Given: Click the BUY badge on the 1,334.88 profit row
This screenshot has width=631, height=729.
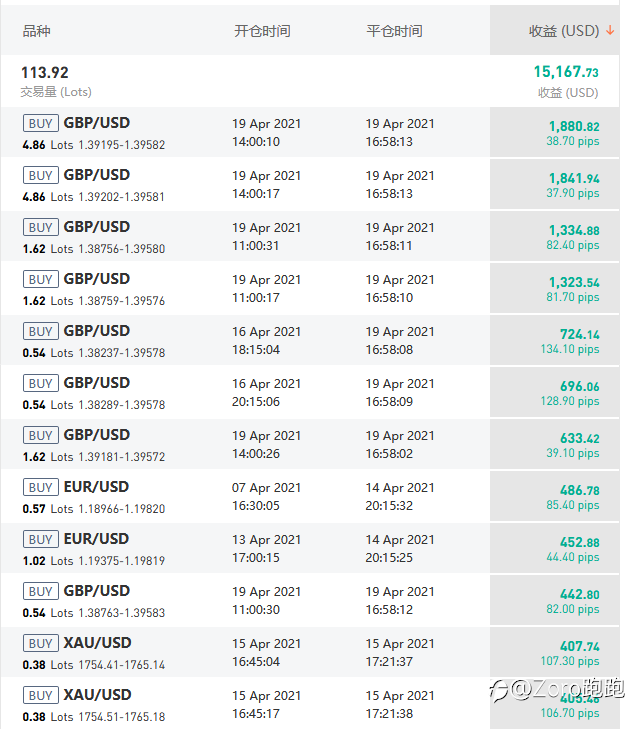Looking at the screenshot, I should (41, 227).
